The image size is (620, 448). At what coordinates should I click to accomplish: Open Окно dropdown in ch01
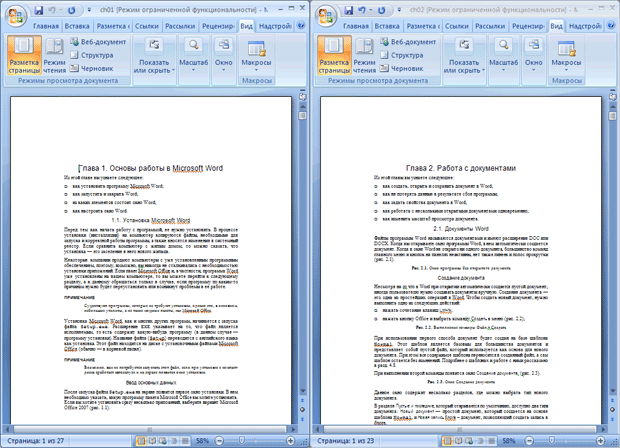(x=223, y=56)
